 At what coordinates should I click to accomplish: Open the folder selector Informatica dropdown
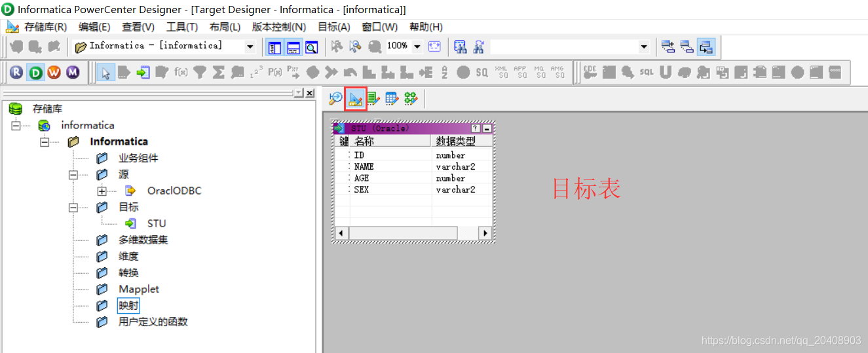[x=250, y=46]
